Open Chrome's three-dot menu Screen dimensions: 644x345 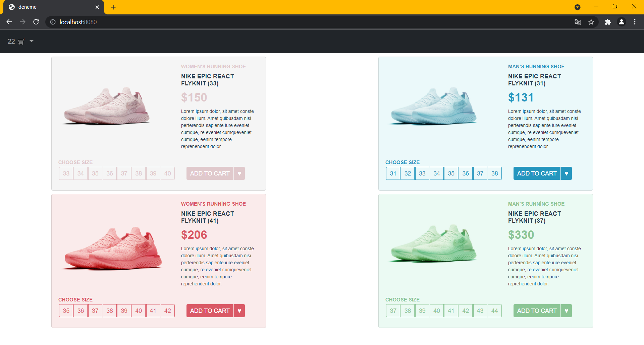(x=635, y=22)
